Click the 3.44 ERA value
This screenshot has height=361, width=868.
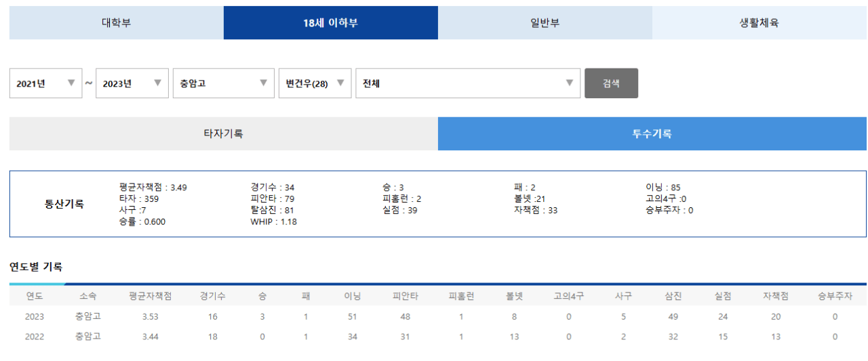(x=150, y=337)
